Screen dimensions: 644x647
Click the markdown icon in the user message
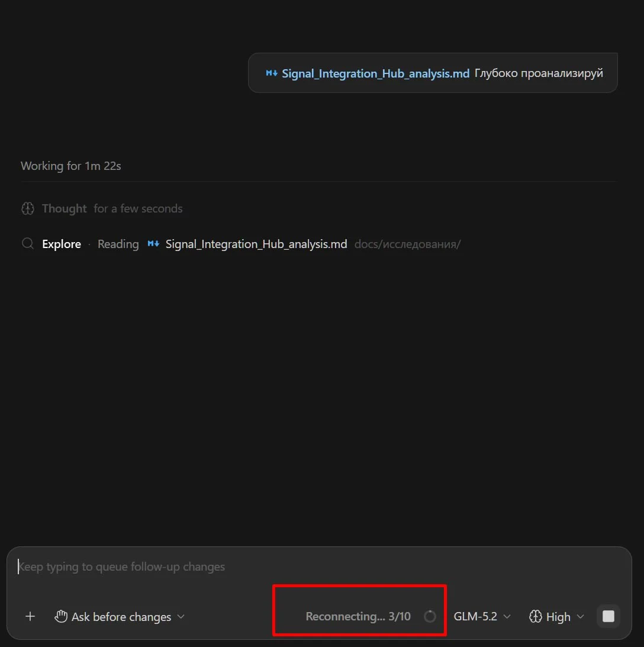(x=272, y=73)
